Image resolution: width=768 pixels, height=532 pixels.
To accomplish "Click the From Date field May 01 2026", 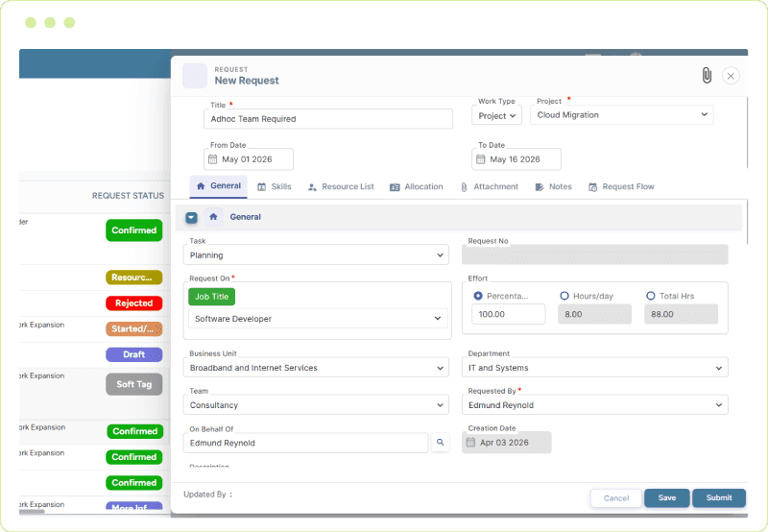I will click(x=249, y=159).
